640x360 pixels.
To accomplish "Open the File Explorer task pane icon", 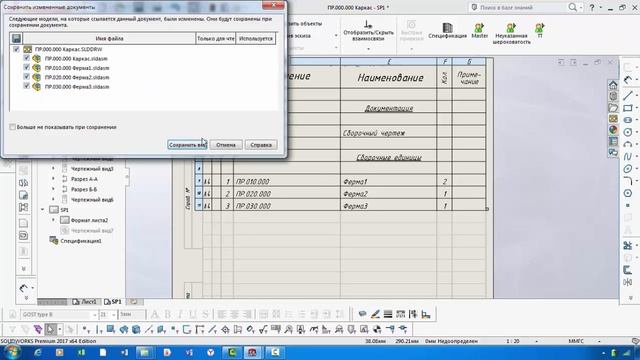I will point(613,108).
